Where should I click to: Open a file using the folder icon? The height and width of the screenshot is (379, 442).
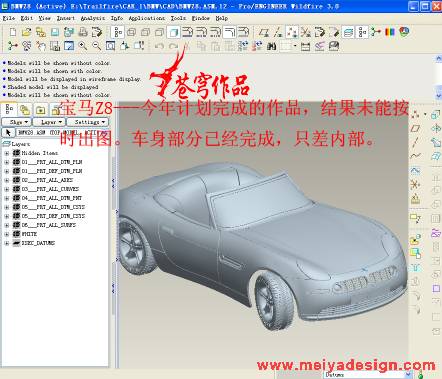pyautogui.click(x=26, y=32)
